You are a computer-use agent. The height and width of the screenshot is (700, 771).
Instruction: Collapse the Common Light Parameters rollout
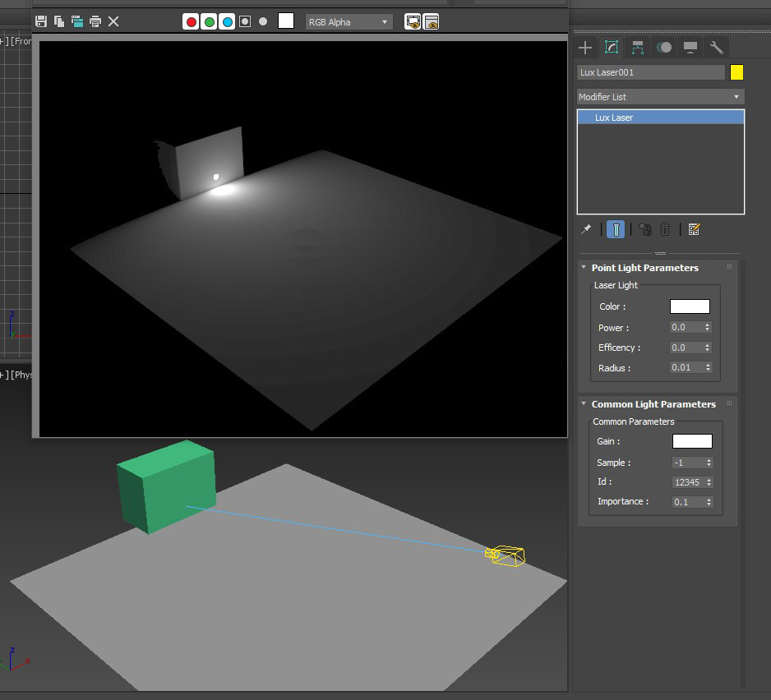click(653, 404)
